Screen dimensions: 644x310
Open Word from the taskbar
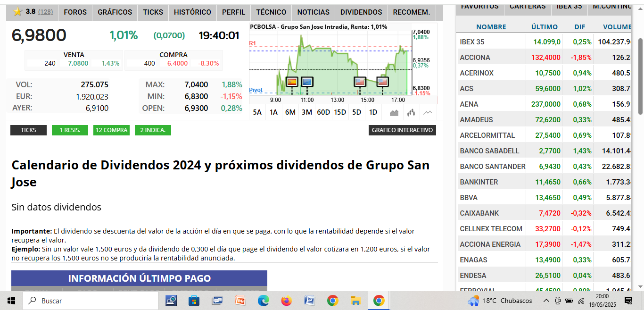point(309,301)
